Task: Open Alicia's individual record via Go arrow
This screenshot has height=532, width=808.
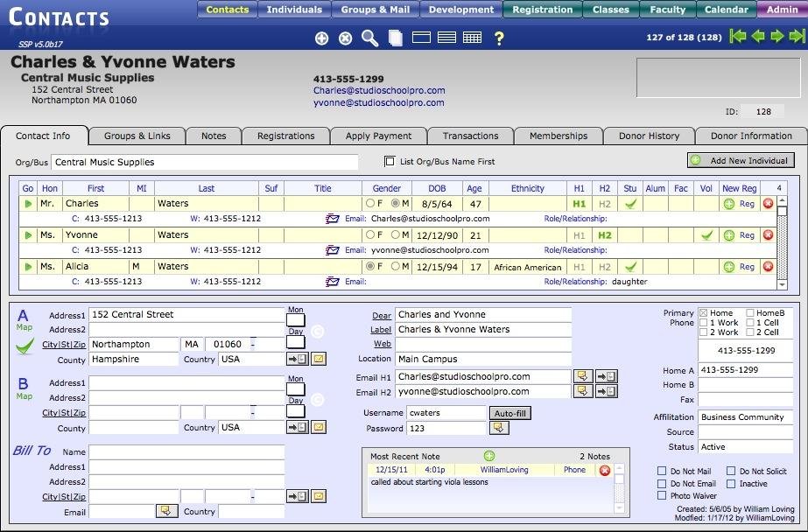Action: pyautogui.click(x=28, y=267)
